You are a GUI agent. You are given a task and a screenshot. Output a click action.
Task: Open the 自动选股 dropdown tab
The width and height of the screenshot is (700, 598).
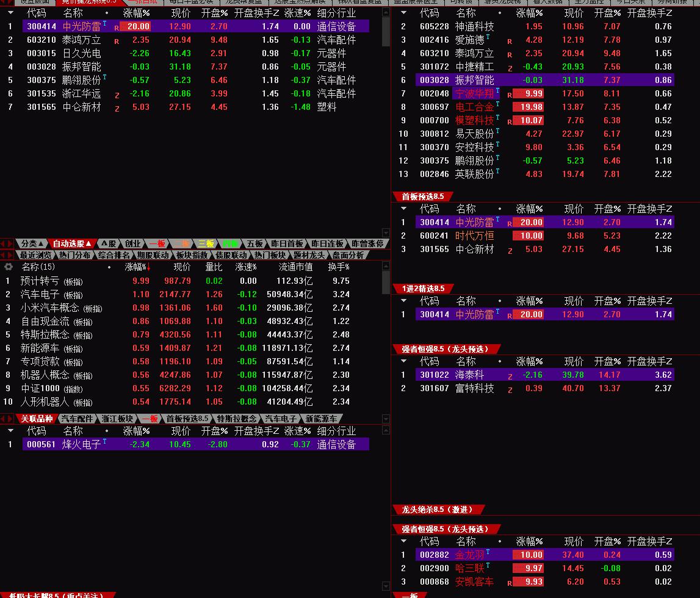72,243
